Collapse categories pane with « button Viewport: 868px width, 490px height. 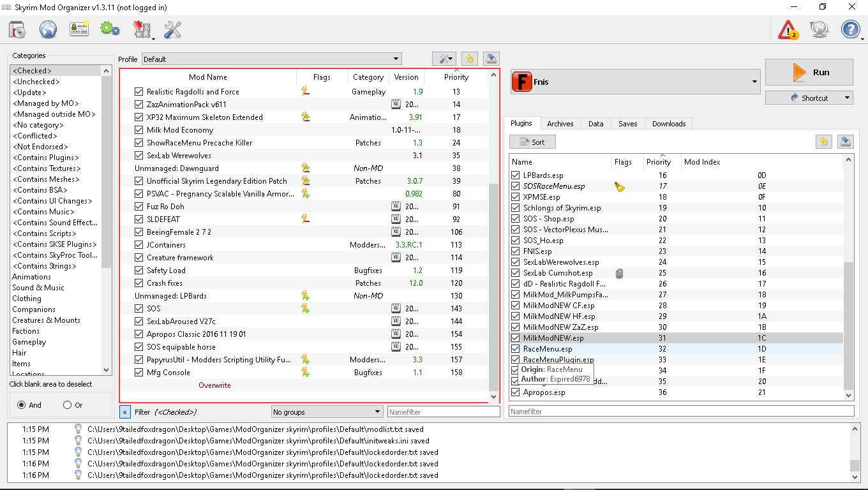click(x=125, y=412)
